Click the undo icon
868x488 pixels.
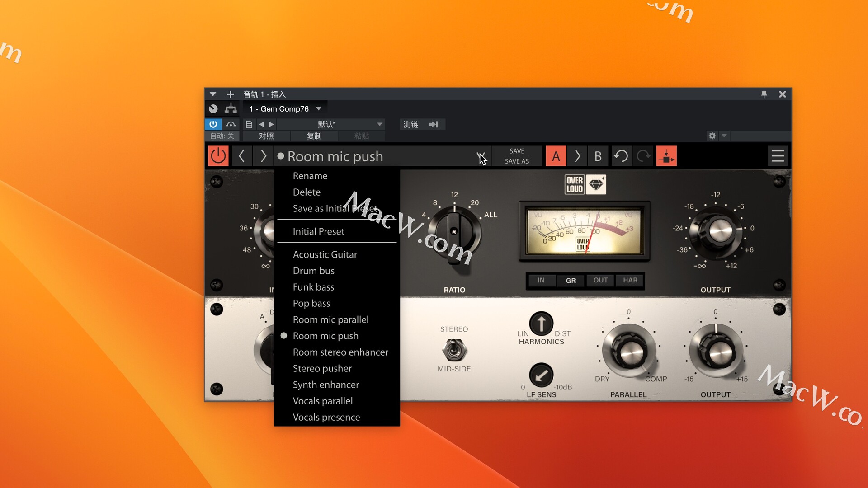(x=621, y=156)
